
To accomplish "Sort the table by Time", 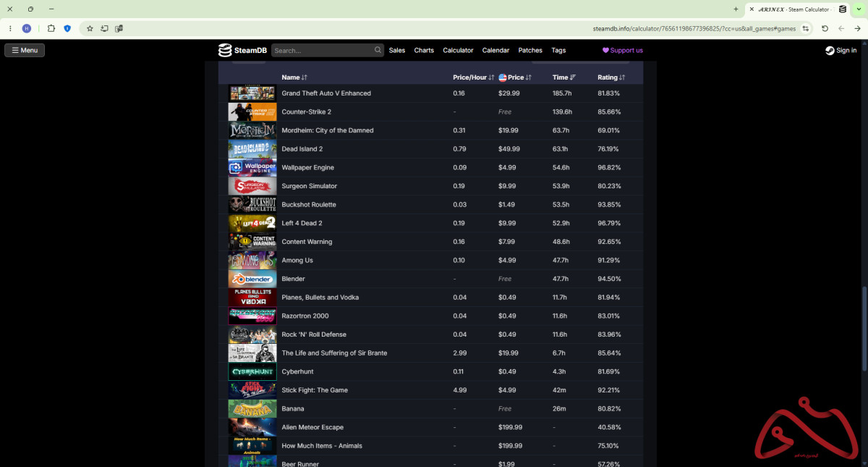I will pyautogui.click(x=564, y=77).
